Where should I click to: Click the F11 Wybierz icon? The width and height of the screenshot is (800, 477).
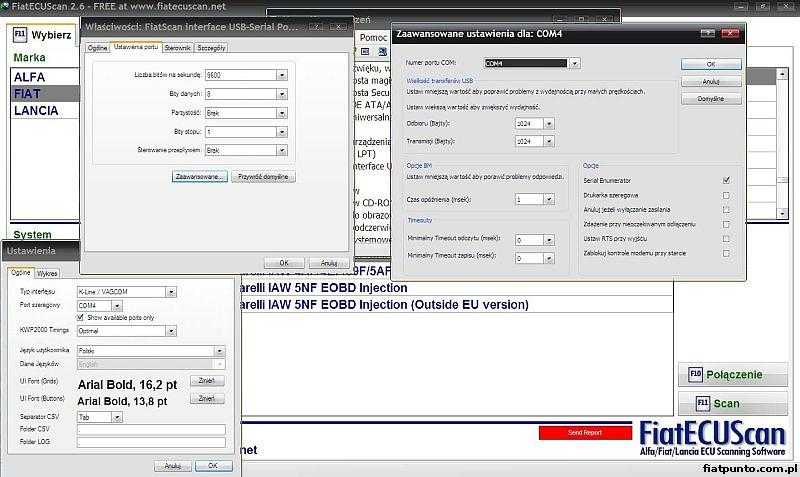coord(19,35)
